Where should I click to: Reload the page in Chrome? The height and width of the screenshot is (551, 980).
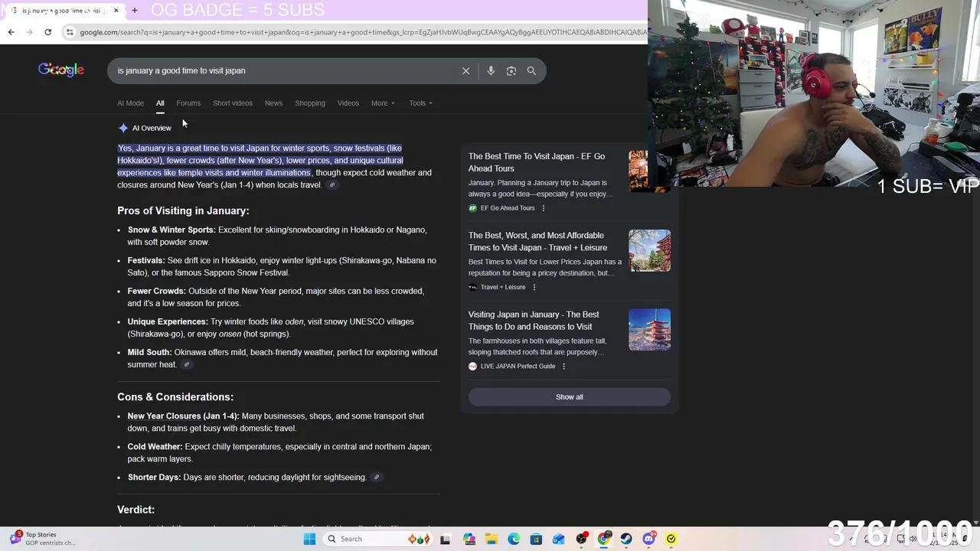47,32
